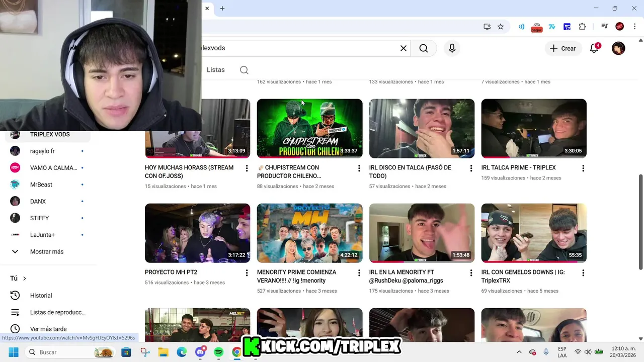Open the Historial icon in sidebar
The height and width of the screenshot is (362, 644).
[x=15, y=296]
